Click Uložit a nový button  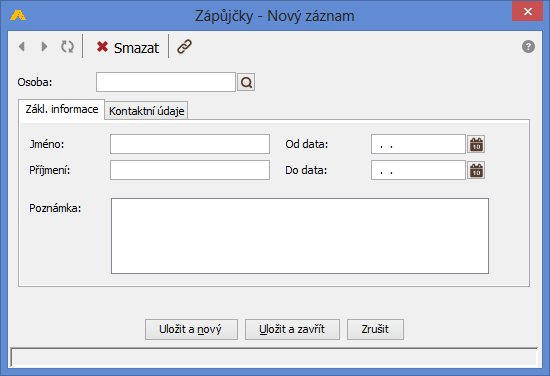191,329
